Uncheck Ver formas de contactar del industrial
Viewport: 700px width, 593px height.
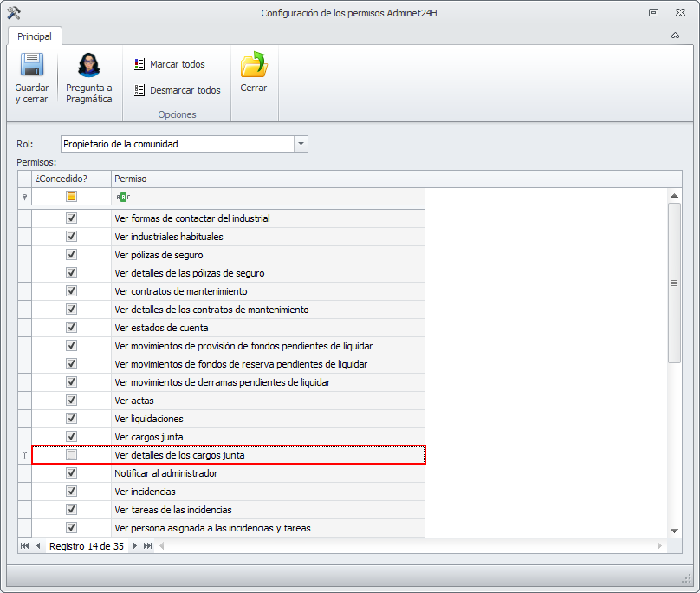point(71,218)
